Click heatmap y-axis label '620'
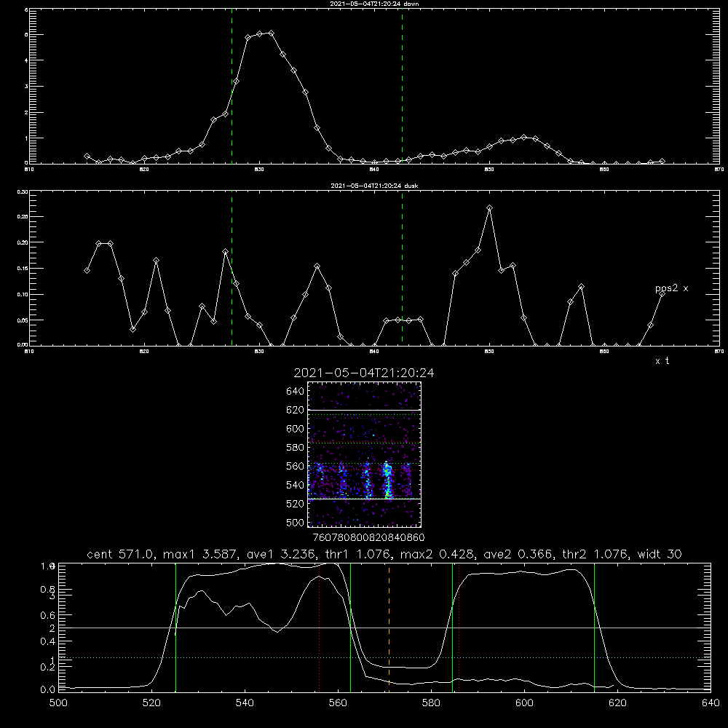728x728 pixels. (296, 410)
